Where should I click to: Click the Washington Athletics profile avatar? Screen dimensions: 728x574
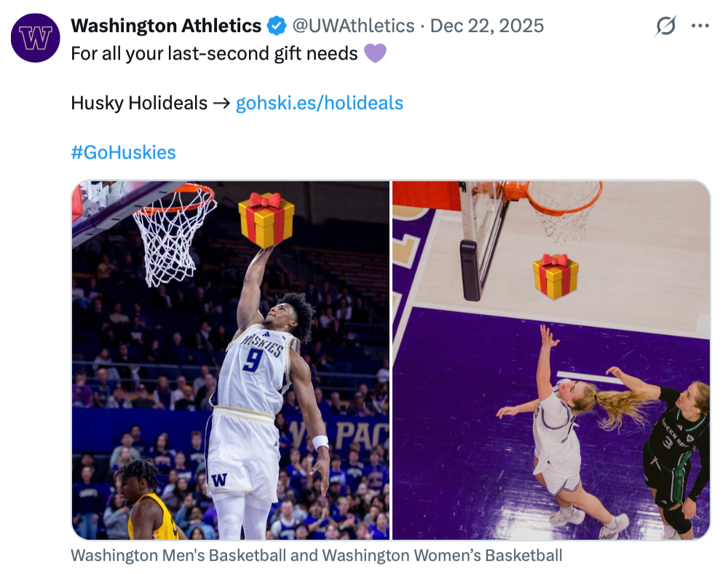click(x=36, y=37)
